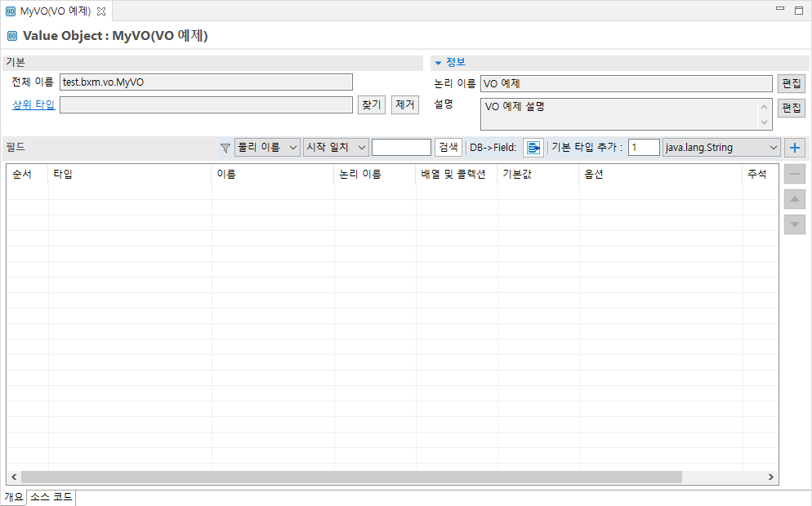Viewport: 812px width, 506px height.
Task: Switch to the 소스 코드 tab
Action: (51, 497)
